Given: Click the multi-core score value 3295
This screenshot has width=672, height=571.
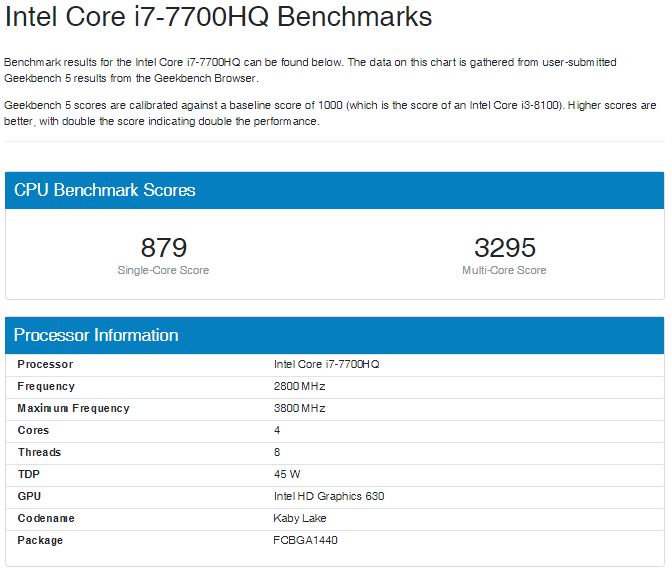Looking at the screenshot, I should pyautogui.click(x=504, y=247).
